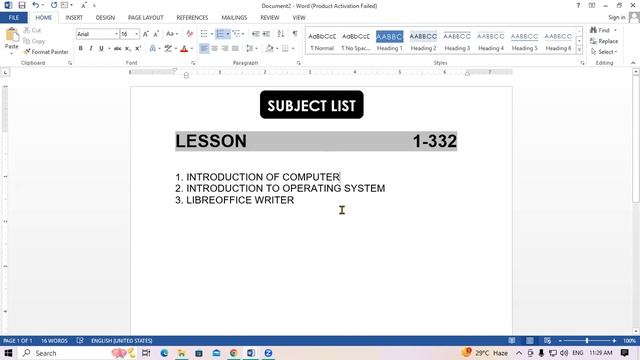Viewport: 640px width, 360px height.
Task: Toggle Underline formatting
Action: click(101, 49)
